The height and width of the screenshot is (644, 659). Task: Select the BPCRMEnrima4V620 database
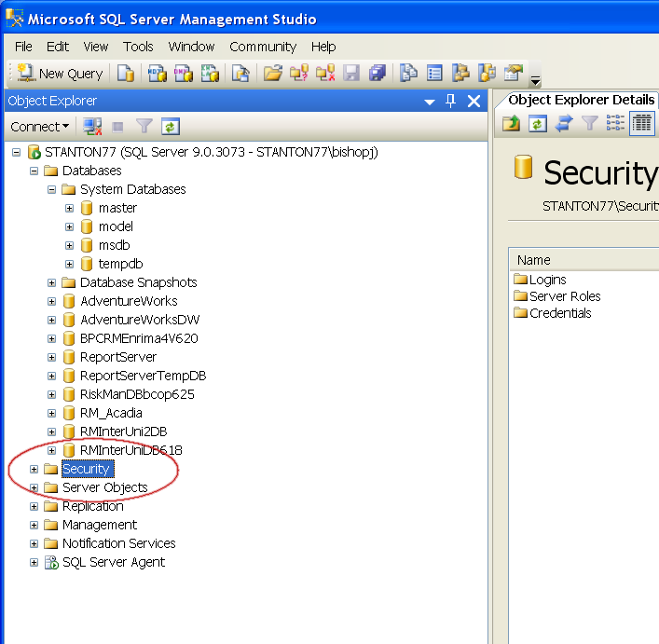click(139, 338)
